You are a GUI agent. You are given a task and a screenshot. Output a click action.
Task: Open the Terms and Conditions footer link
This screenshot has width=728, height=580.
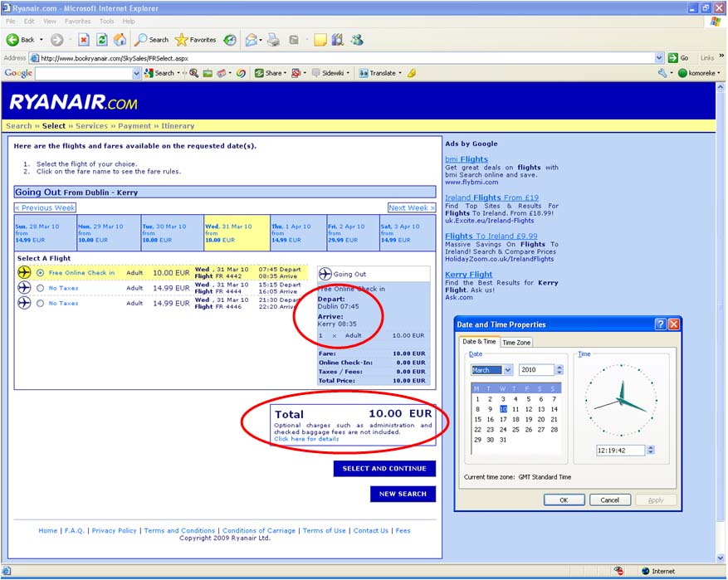[179, 530]
